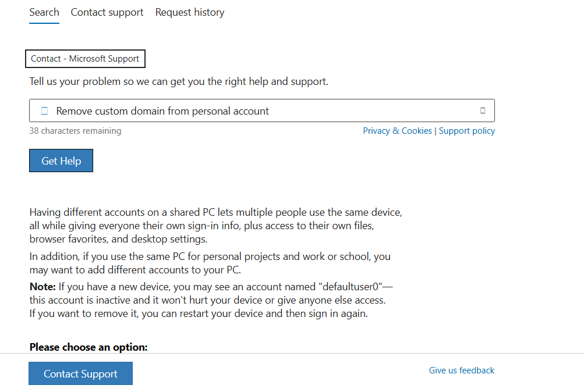Click the '38 characters remaining' counter text

click(75, 131)
